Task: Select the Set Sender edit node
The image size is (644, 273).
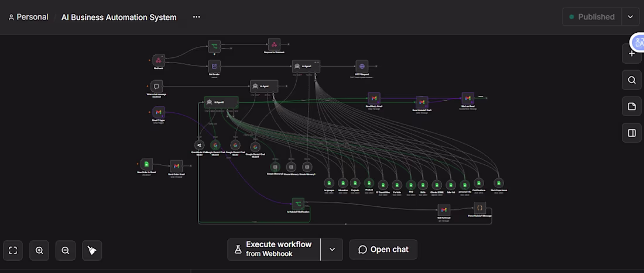Action: (214, 66)
